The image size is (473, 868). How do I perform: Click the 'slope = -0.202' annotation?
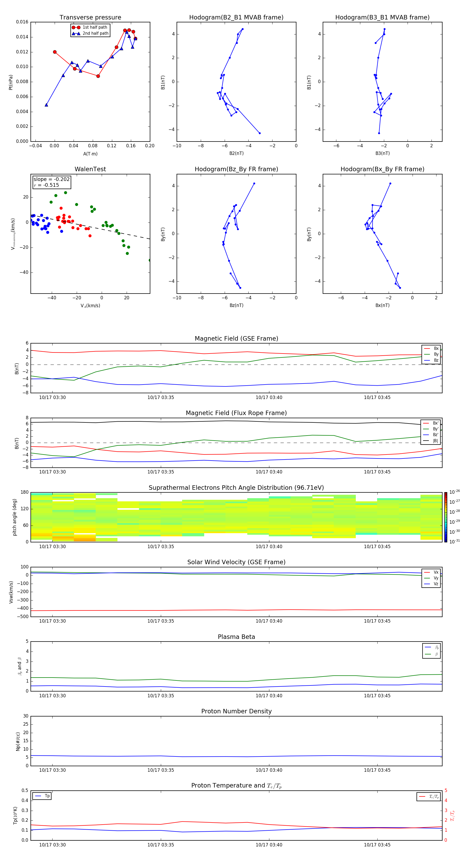(52, 179)
